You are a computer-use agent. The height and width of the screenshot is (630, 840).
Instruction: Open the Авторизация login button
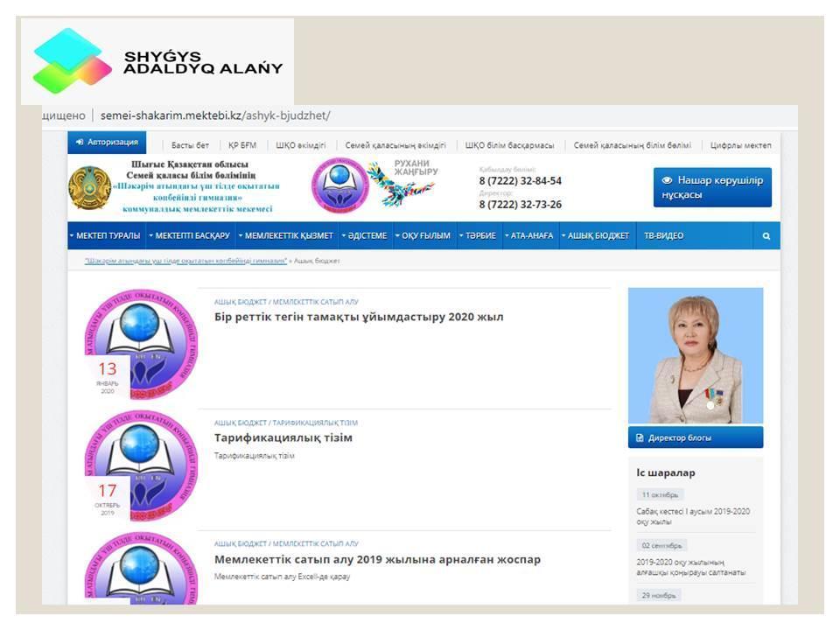tap(107, 143)
